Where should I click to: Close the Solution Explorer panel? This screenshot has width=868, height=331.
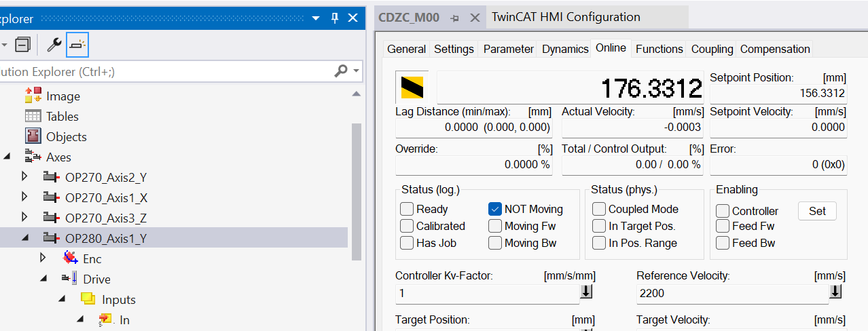[x=352, y=18]
